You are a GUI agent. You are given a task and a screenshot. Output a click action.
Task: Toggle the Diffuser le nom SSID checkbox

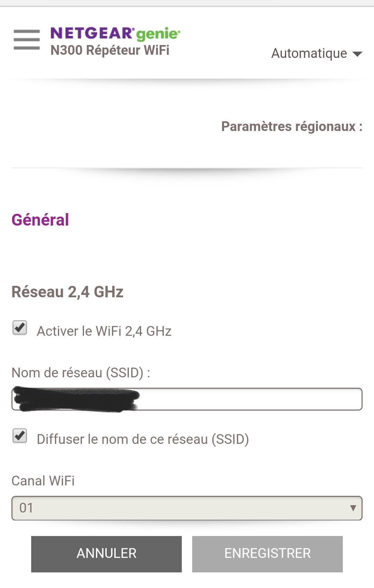coord(20,436)
